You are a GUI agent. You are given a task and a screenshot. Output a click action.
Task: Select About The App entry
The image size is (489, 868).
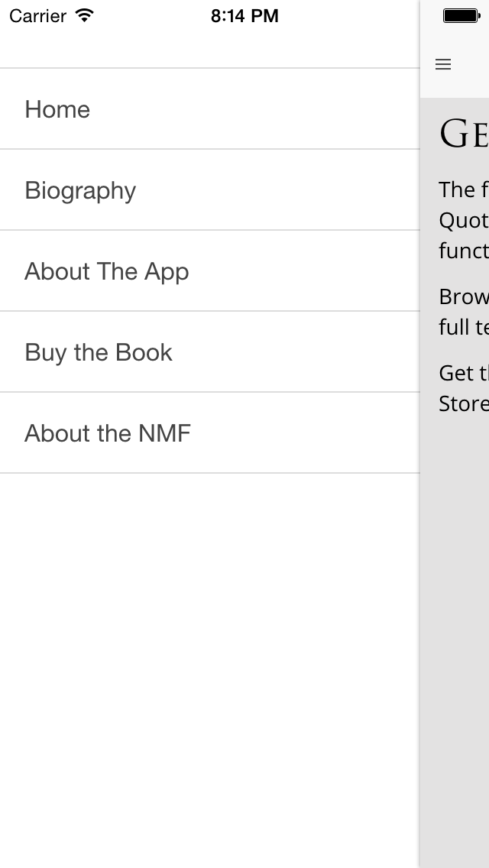click(209, 270)
